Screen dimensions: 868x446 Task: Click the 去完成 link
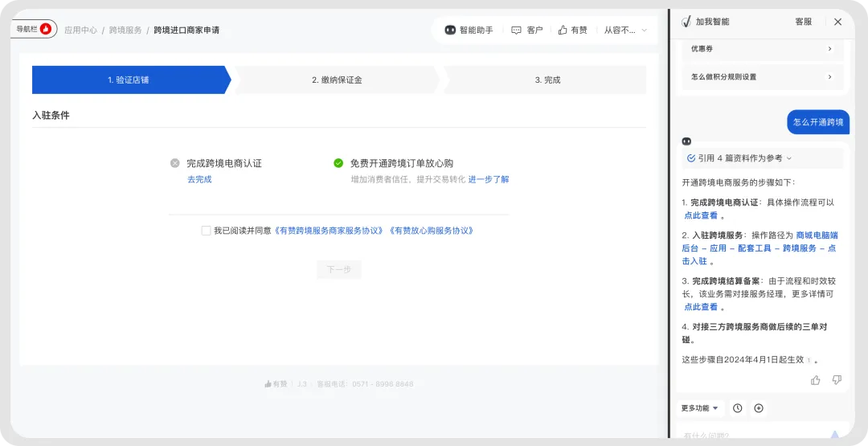[x=199, y=179]
